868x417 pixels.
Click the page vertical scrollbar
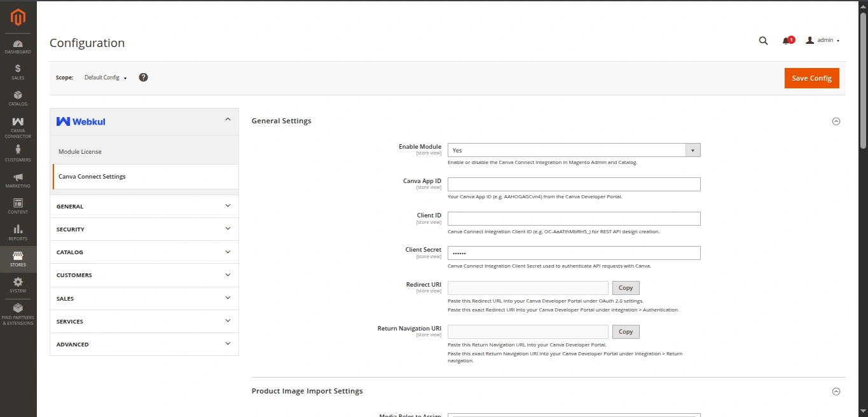pos(863,79)
